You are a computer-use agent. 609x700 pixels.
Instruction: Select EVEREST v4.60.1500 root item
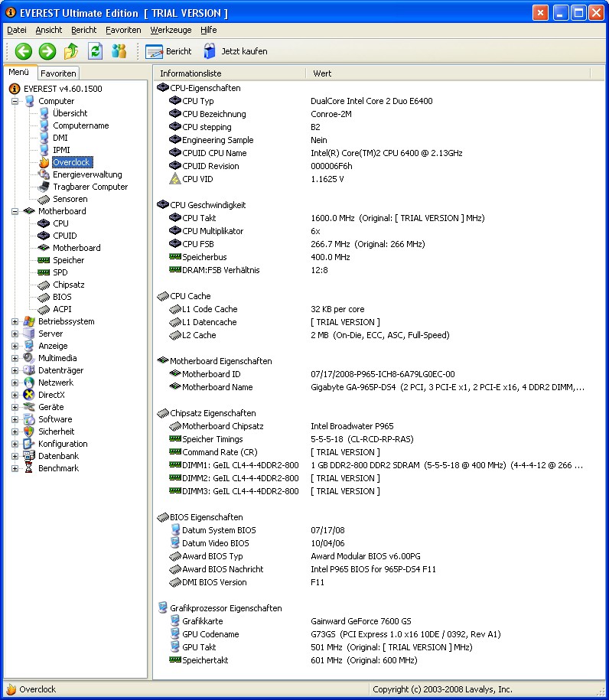coord(63,89)
